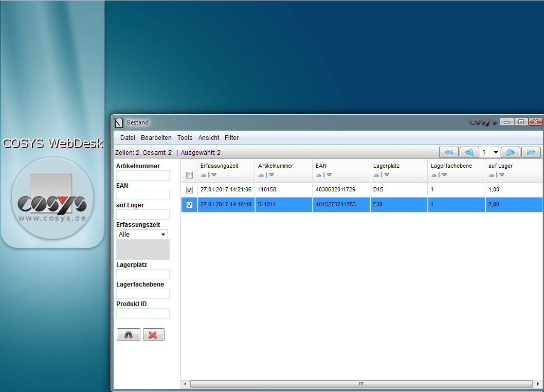Click the auf Lager filter field
The width and height of the screenshot is (544, 392).
pos(143,214)
